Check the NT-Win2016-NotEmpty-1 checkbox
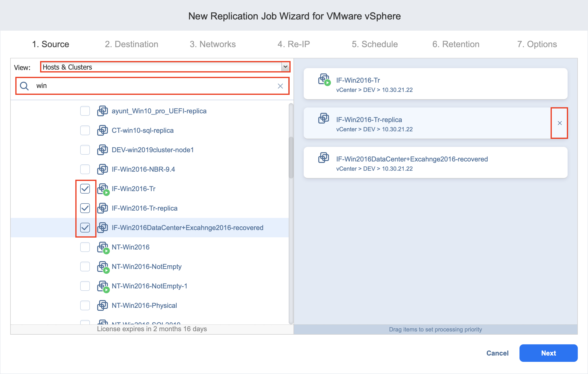Screen dimensions: 588x374 pos(85,286)
